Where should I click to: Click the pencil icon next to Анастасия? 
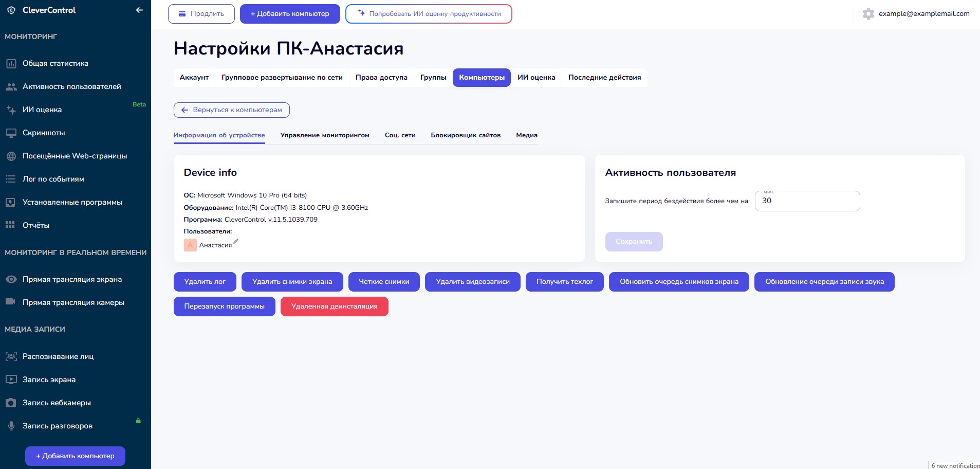pos(236,241)
